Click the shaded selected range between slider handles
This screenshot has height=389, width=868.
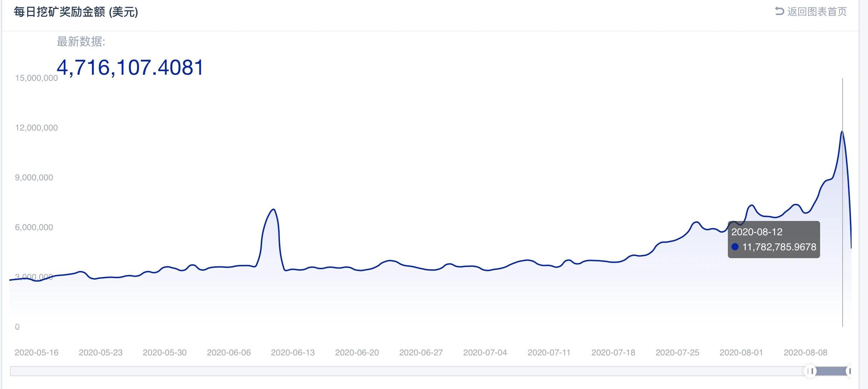830,371
